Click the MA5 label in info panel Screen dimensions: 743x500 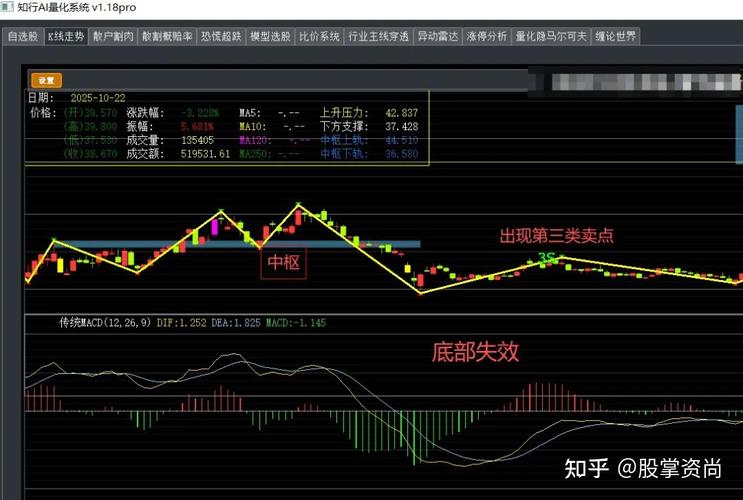(250, 113)
